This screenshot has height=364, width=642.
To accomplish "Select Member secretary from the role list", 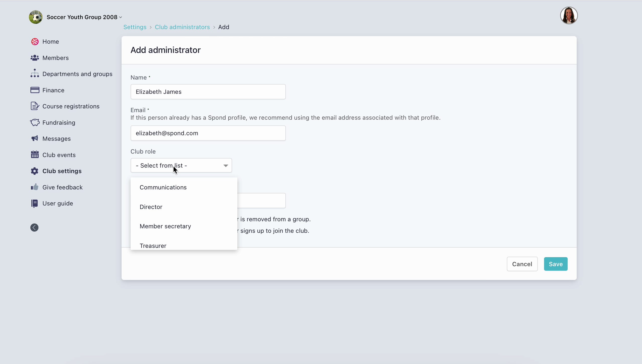I will click(165, 226).
